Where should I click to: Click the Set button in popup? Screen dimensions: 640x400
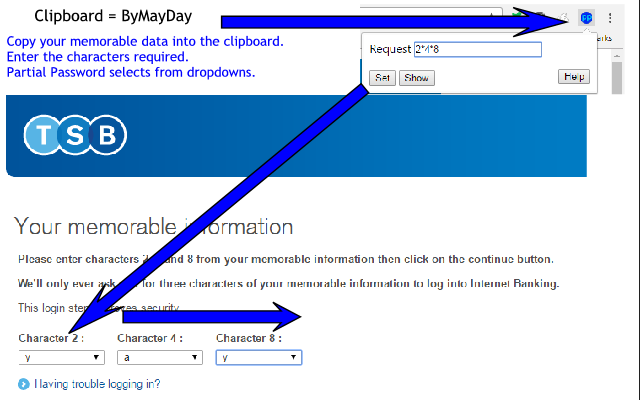click(382, 78)
